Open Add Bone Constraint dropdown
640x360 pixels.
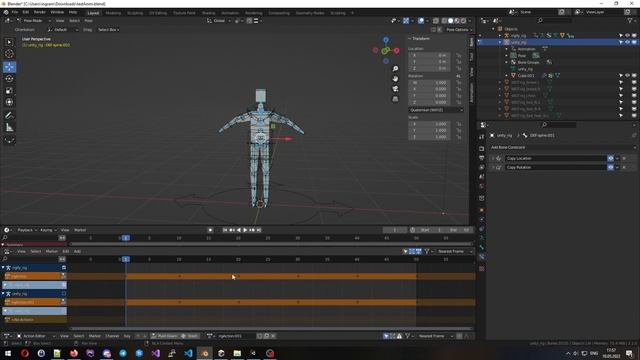point(563,147)
